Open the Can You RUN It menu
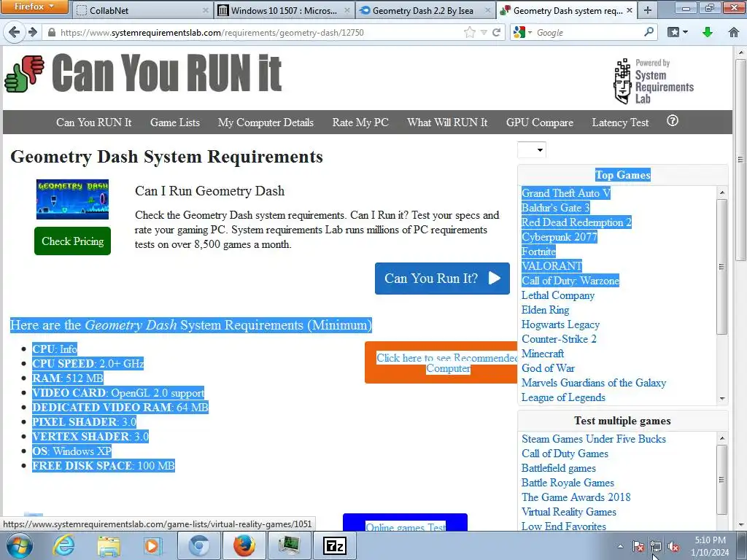The image size is (747, 560). (94, 122)
